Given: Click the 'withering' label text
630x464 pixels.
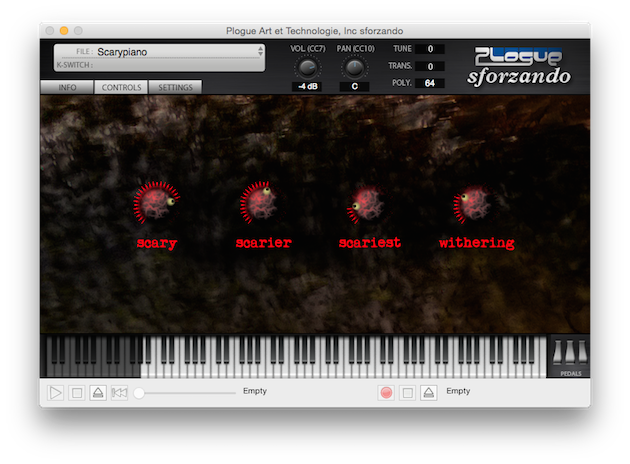Looking at the screenshot, I should [x=477, y=243].
